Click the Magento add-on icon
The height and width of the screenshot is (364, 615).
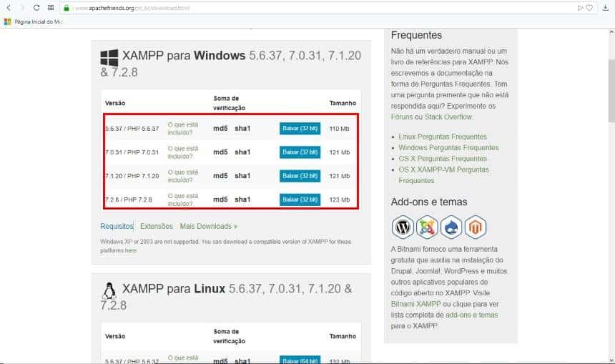(x=476, y=227)
